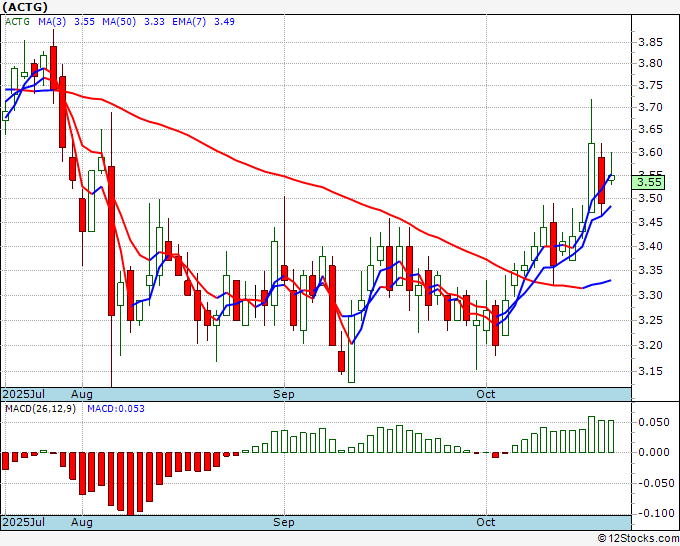Click the 3.50 price axis label
680x546 pixels.
pos(650,198)
